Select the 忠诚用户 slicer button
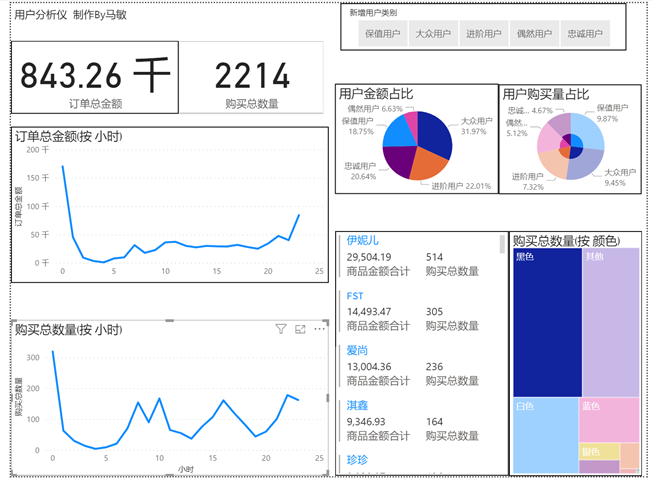This screenshot has height=478, width=652. 585,34
